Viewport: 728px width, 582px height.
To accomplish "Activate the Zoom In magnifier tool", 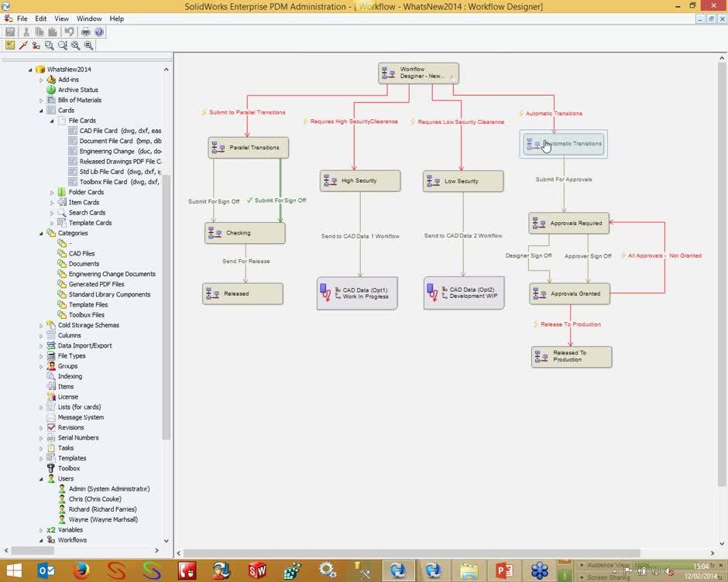I will pos(74,46).
